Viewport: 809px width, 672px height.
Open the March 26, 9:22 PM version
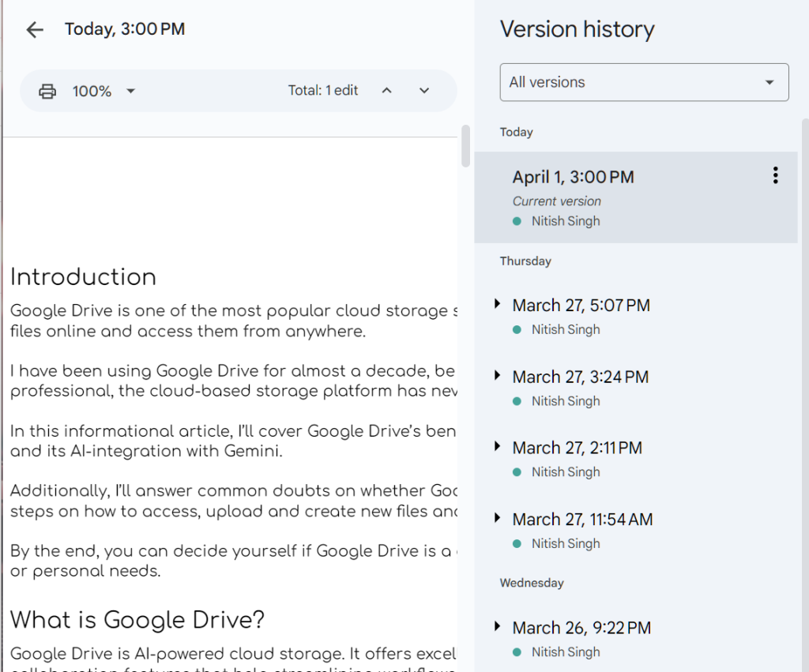[581, 628]
